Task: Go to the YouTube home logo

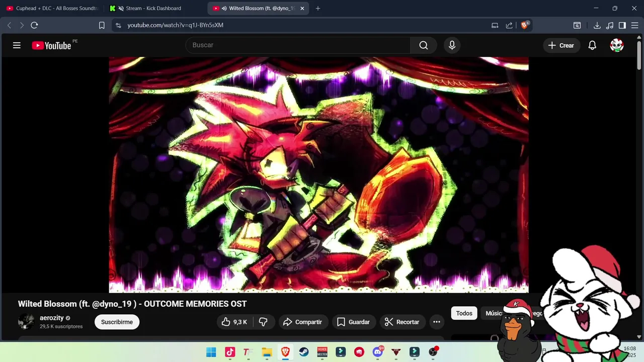Action: tap(51, 45)
